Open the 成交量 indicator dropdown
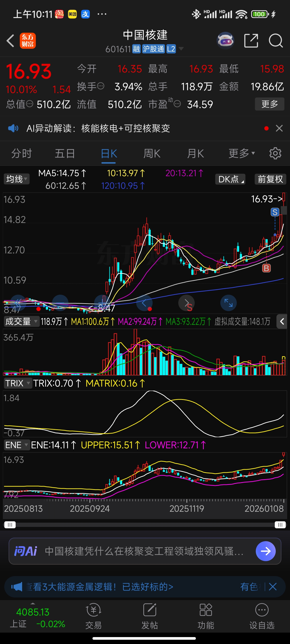This screenshot has height=644, width=290. (22, 321)
